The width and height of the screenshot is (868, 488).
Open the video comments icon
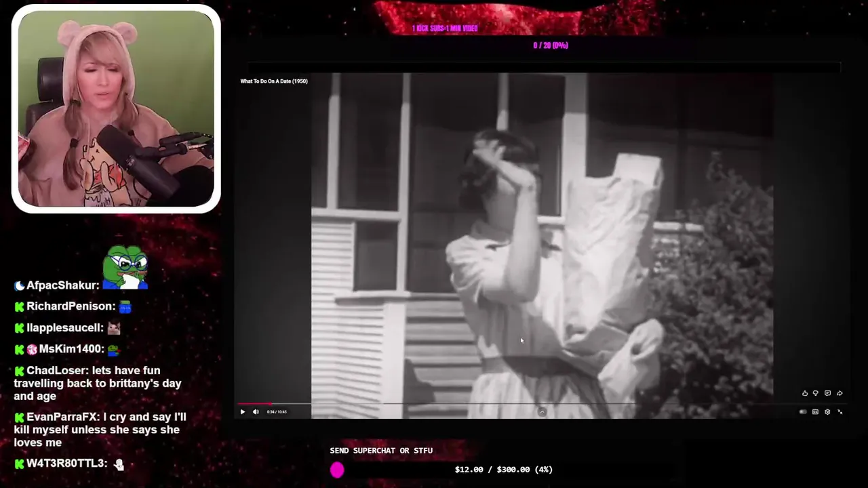827,393
